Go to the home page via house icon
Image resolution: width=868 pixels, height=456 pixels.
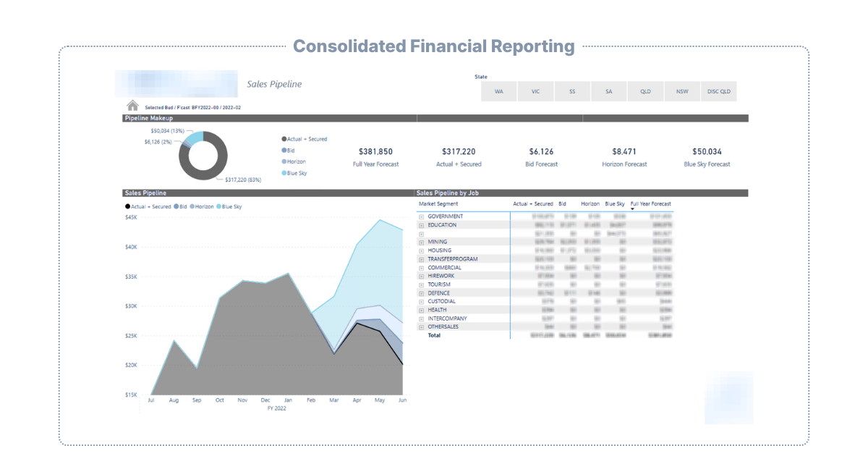coord(132,106)
